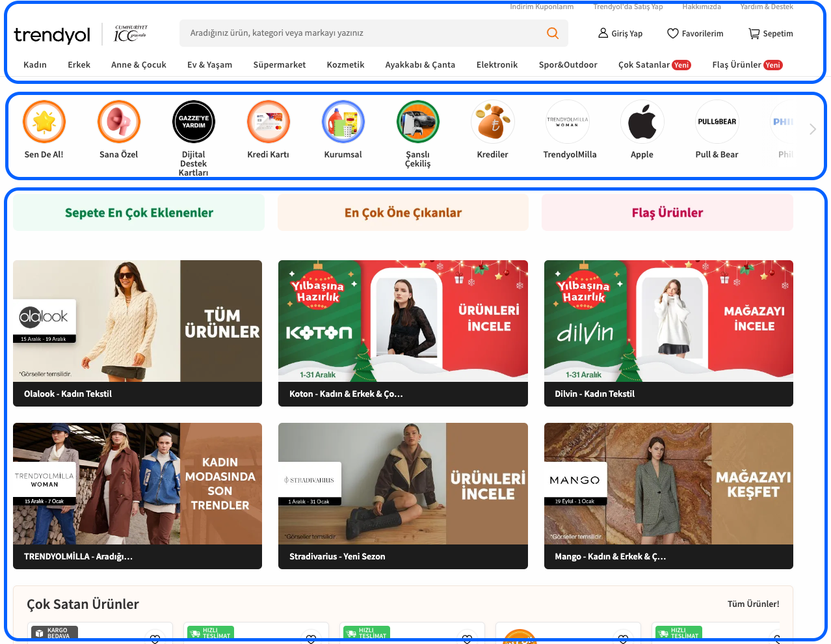Open the Kadın category menu

[x=35, y=65]
